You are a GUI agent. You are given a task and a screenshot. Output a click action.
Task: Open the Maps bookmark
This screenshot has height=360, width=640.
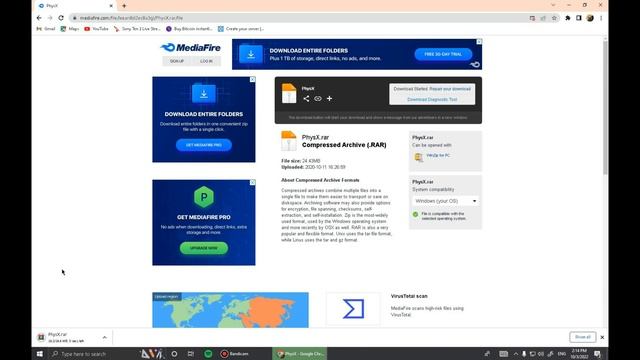pyautogui.click(x=70, y=29)
